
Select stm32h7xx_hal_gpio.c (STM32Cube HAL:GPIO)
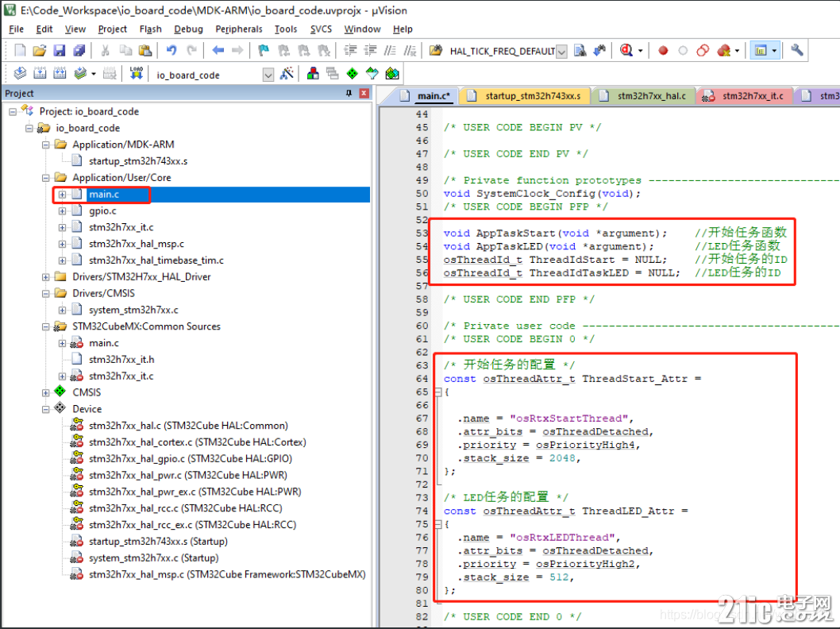pos(191,458)
